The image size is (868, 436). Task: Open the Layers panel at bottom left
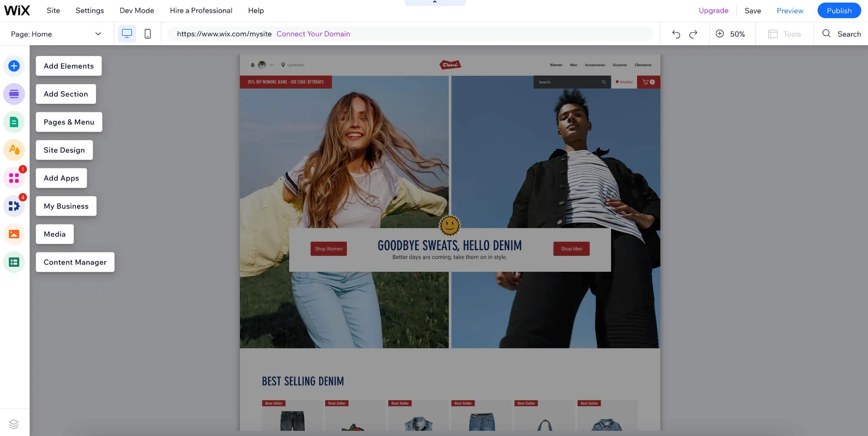(14, 423)
